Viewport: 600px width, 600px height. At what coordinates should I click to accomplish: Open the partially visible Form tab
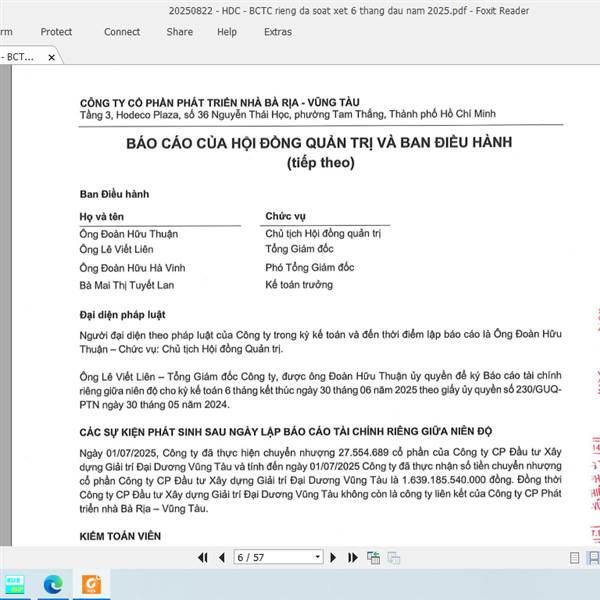6,32
